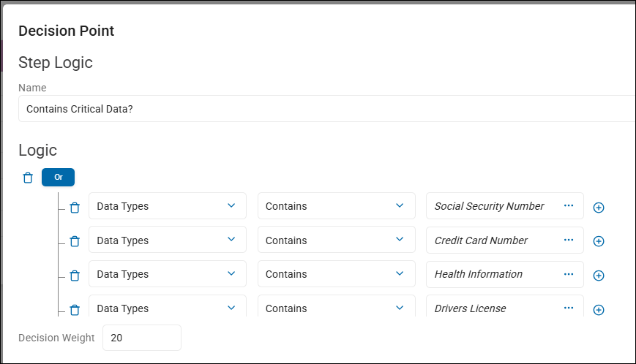Delete the Health Information rule
The image size is (636, 364).
[x=74, y=276]
